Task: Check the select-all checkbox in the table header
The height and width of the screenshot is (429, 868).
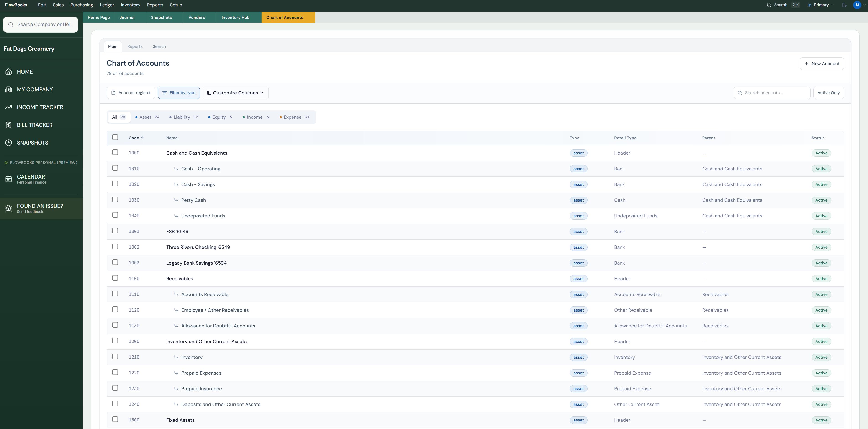Action: [x=115, y=137]
